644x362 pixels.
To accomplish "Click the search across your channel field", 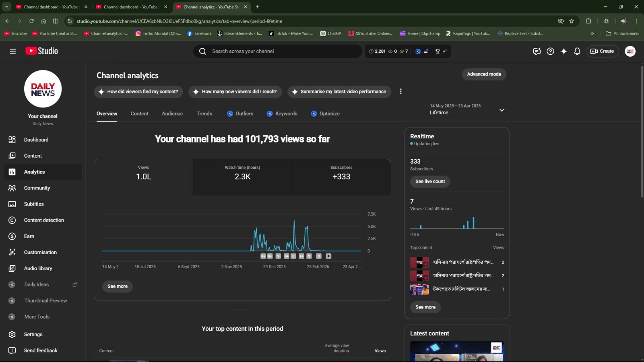I will 278,51.
